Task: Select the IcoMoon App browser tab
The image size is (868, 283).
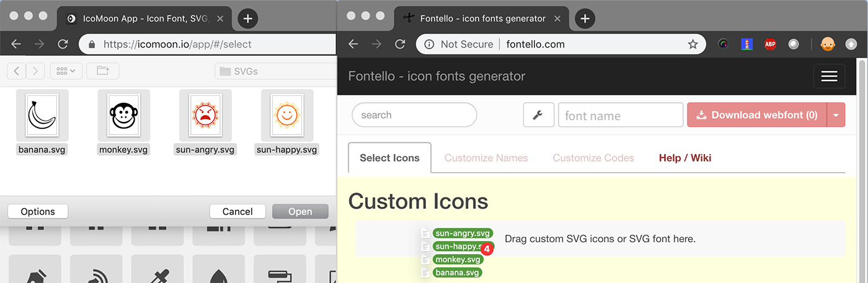Action: click(146, 19)
